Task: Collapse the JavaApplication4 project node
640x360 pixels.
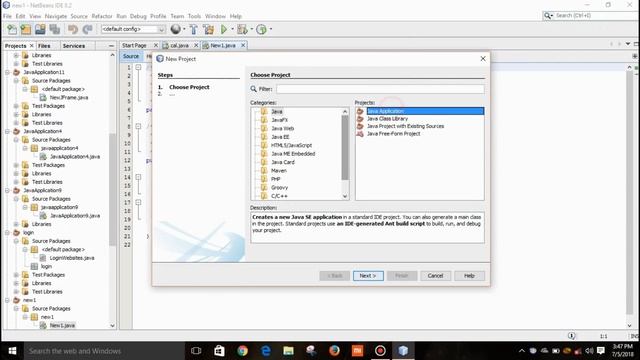Action: pyautogui.click(x=7, y=131)
